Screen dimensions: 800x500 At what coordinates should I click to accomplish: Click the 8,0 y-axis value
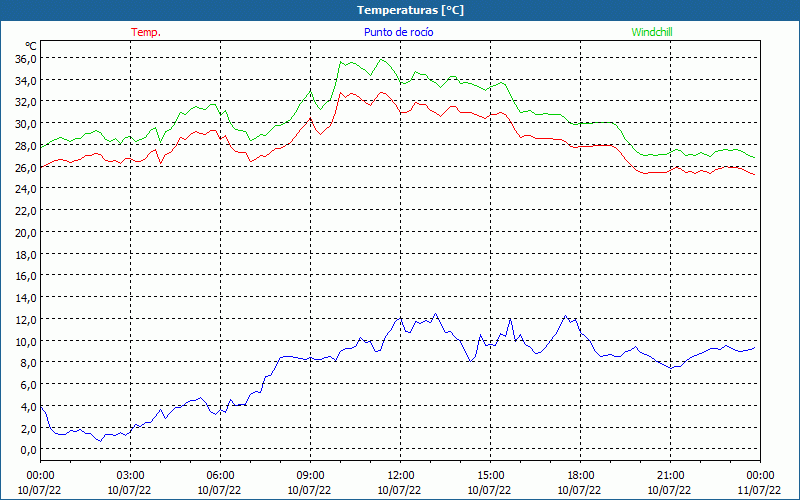[x=28, y=363]
